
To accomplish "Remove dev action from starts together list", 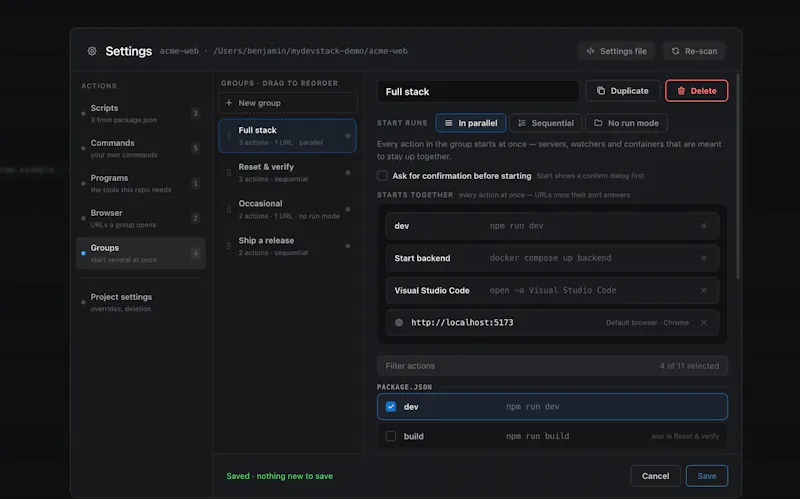I will (x=704, y=226).
